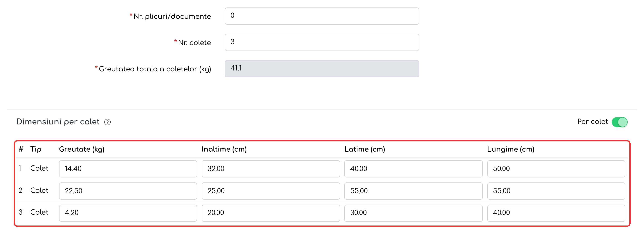The width and height of the screenshot is (644, 240).
Task: Click the help icon beside Dimensiuni per colet
Action: click(x=107, y=122)
